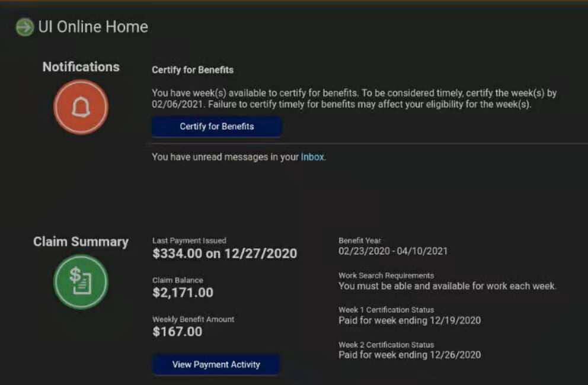
Task: Click the Work Search Requirements label
Action: (x=386, y=275)
